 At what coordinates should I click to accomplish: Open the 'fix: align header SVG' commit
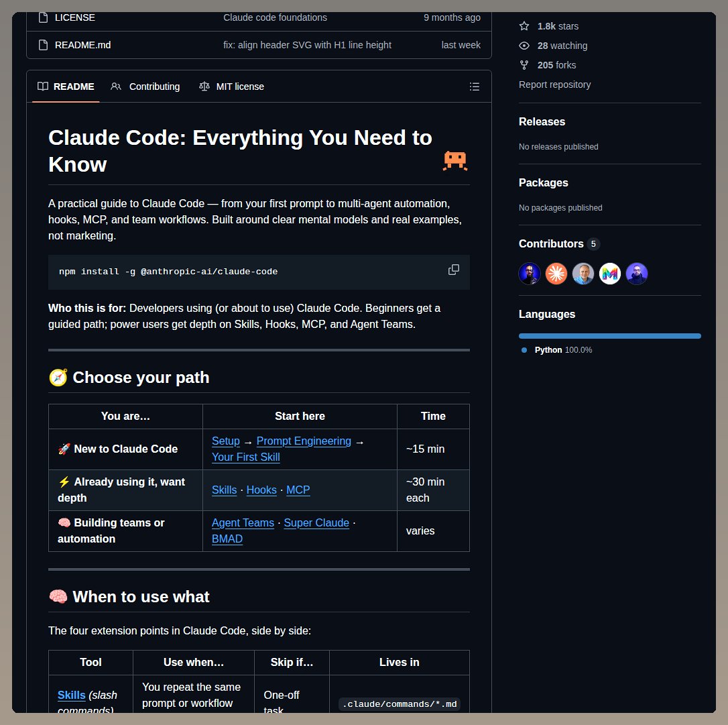point(307,45)
